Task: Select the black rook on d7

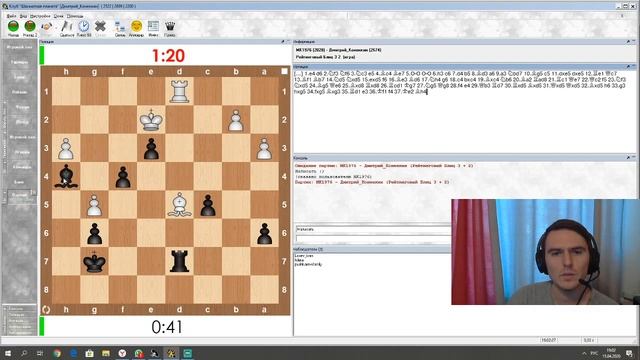Action: (x=179, y=261)
